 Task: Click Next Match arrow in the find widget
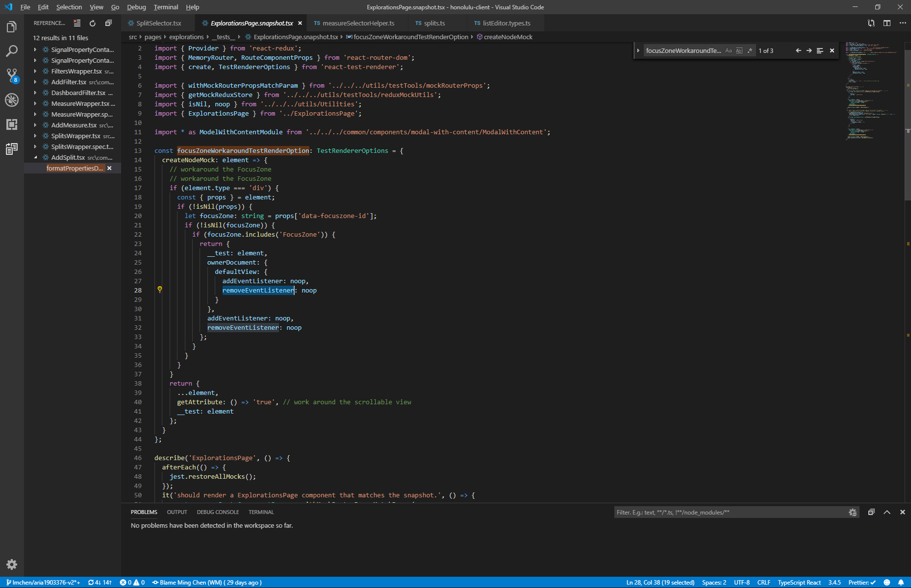tap(809, 50)
